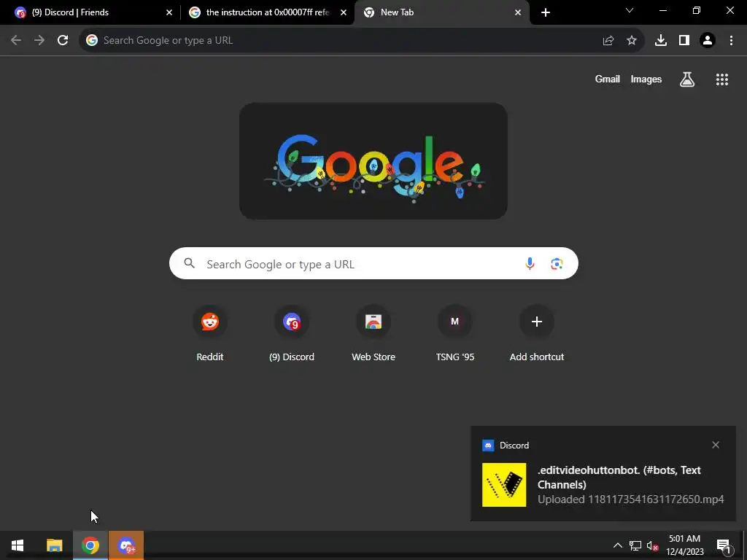
Task: Share this page from the address bar
Action: pos(608,41)
